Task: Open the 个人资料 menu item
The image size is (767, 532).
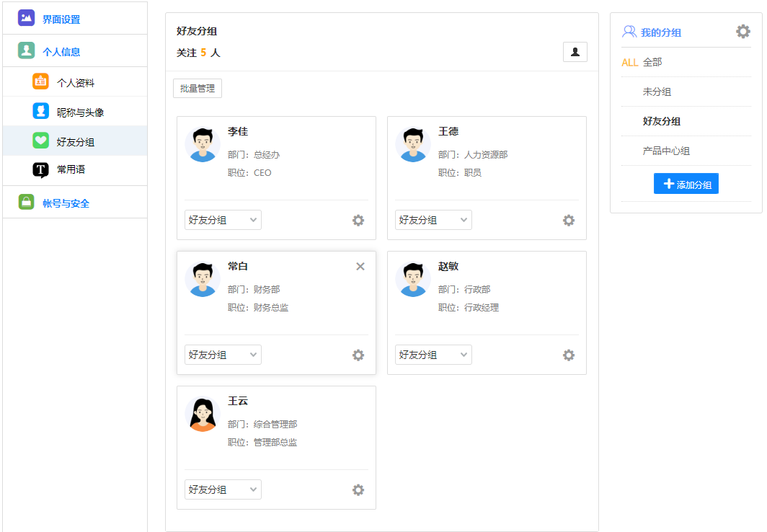Action: [x=75, y=83]
